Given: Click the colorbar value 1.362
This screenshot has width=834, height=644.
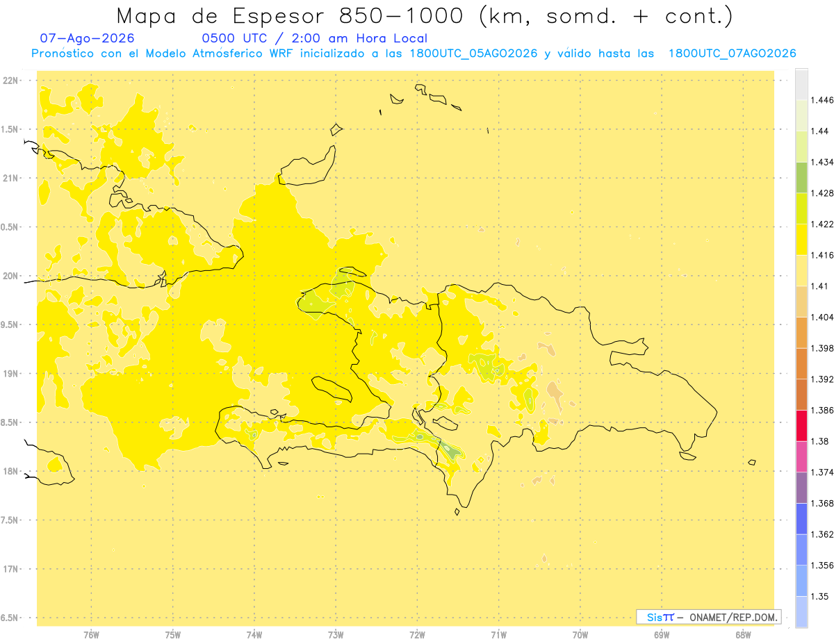Looking at the screenshot, I should tap(824, 534).
